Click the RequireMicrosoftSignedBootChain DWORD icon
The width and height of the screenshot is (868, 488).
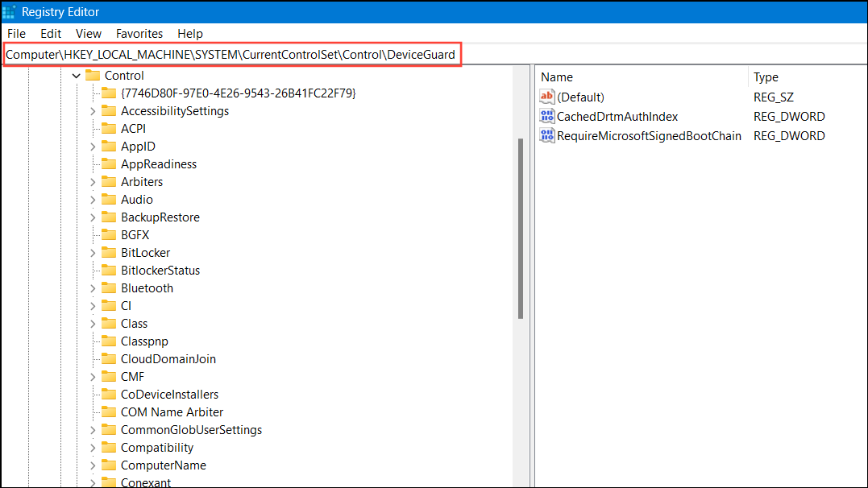tap(547, 135)
